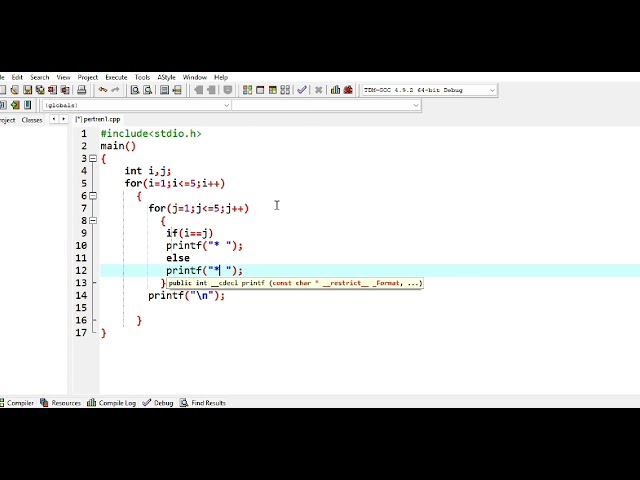Click the Go to line toolbar icon

(177, 90)
